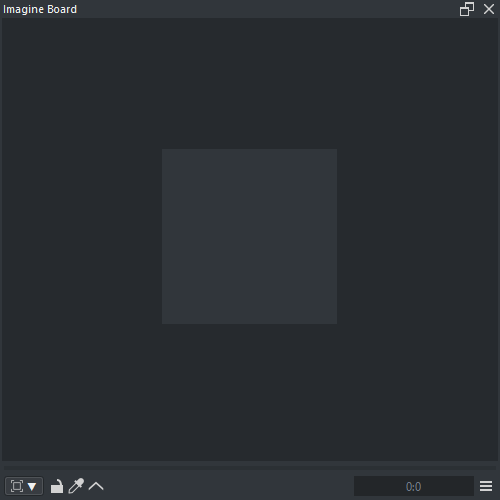Click the 0:0 coordinate field
The width and height of the screenshot is (500, 500).
pyautogui.click(x=414, y=486)
